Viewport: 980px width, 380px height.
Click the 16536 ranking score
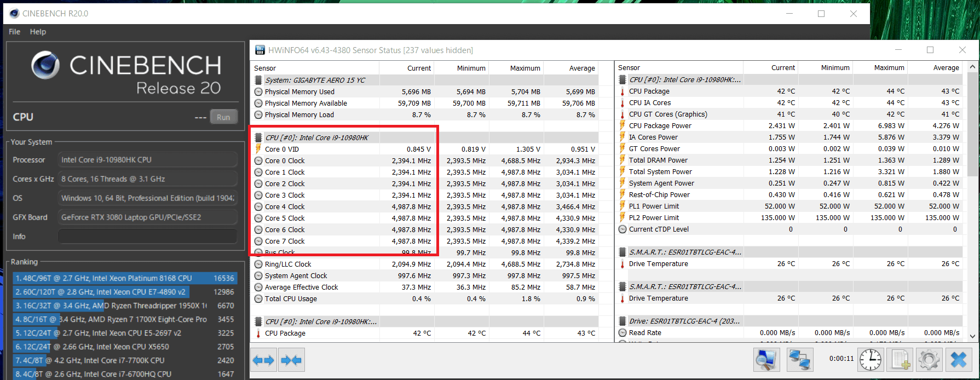point(224,278)
